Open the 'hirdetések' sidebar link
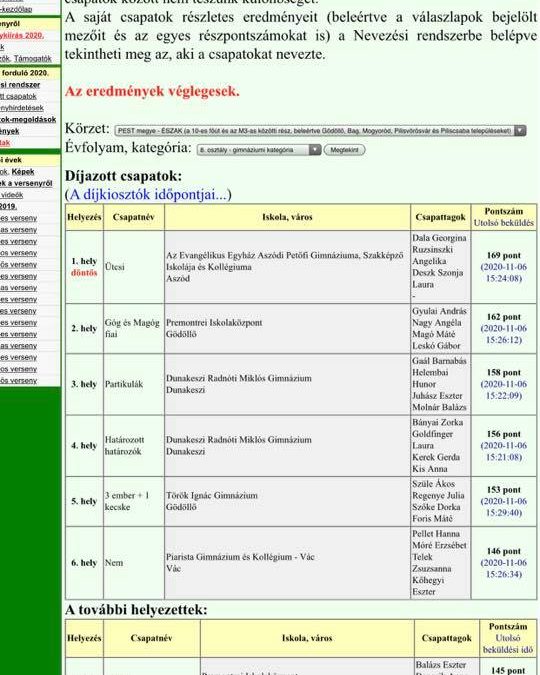Viewport: 540px width, 675px height. coord(22,108)
